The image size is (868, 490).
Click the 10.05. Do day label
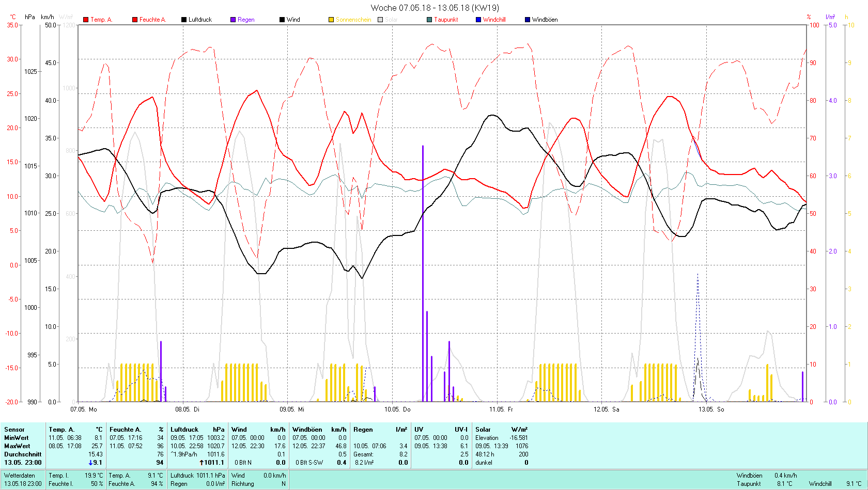(397, 409)
